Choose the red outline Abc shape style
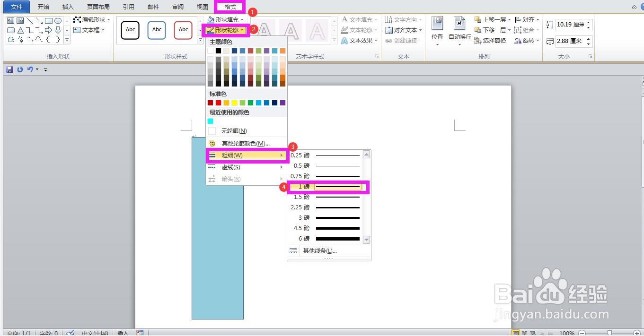The image size is (644, 336). tap(183, 30)
